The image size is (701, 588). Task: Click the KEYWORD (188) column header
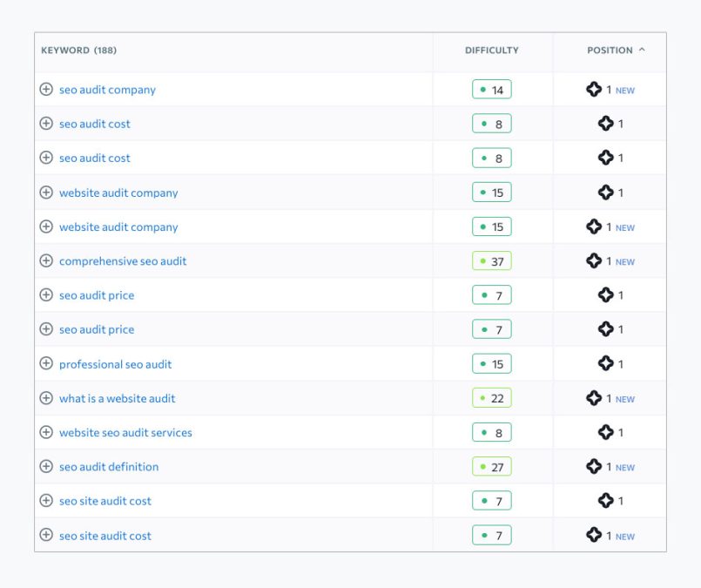(x=78, y=50)
